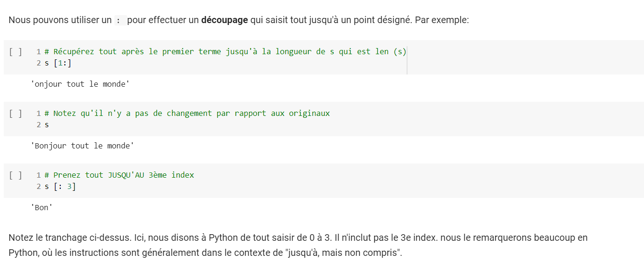Click the bold word 'découpage'
The height and width of the screenshot is (270, 644).
(224, 21)
